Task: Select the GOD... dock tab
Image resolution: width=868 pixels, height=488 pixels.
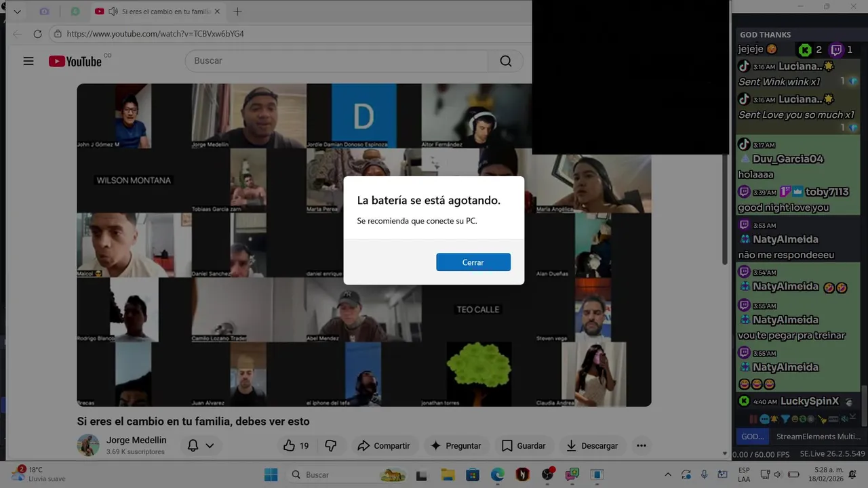Action: click(752, 436)
